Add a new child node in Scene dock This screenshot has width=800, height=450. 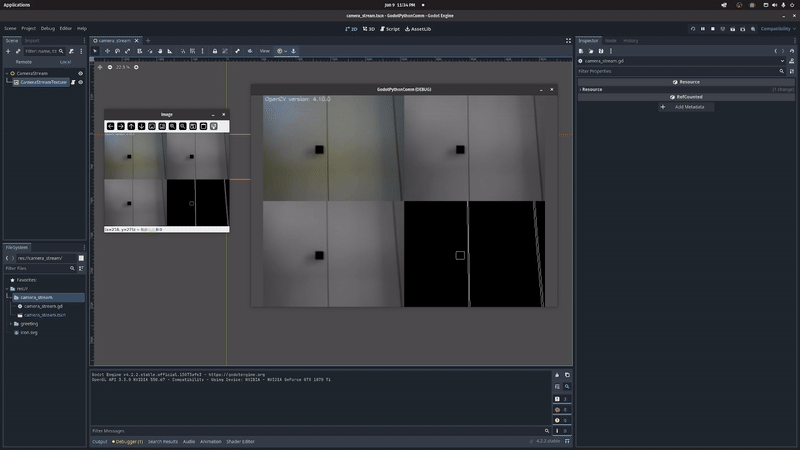point(7,51)
